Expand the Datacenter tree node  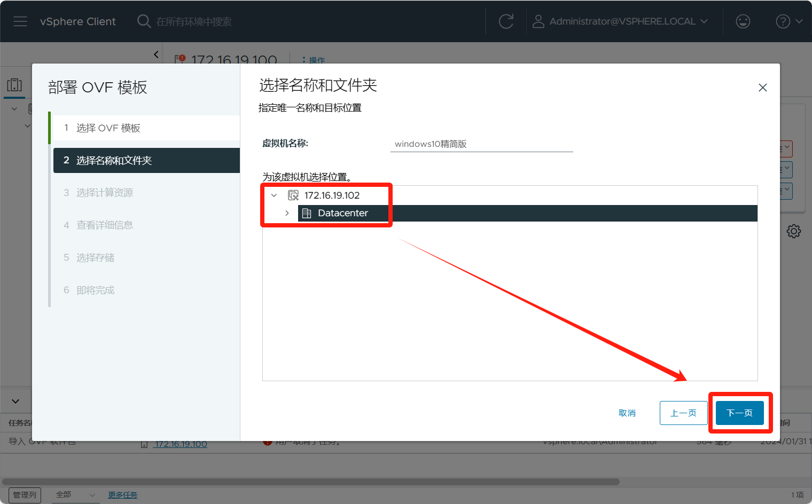[x=287, y=213]
